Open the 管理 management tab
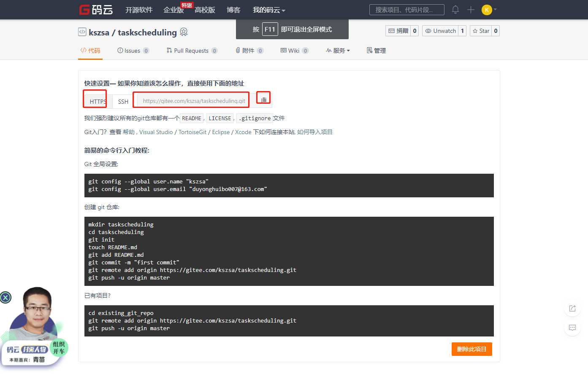 point(376,51)
